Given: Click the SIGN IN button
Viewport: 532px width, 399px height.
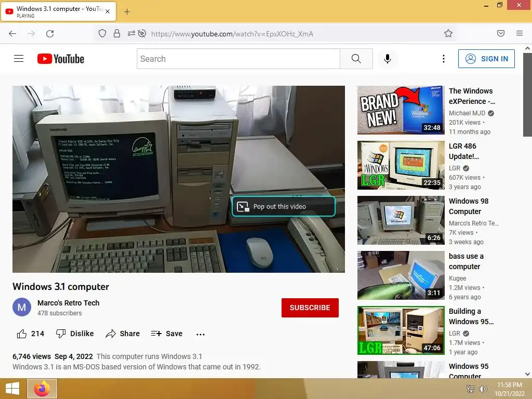Looking at the screenshot, I should point(486,59).
